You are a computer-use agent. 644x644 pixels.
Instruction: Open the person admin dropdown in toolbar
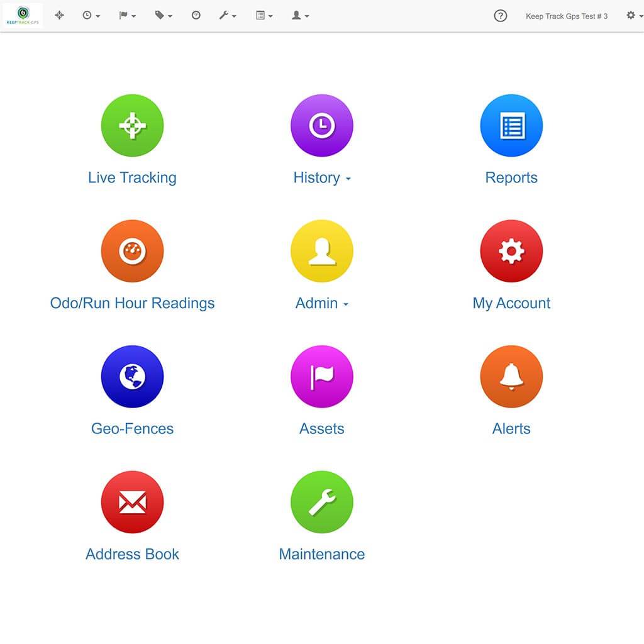tap(300, 16)
